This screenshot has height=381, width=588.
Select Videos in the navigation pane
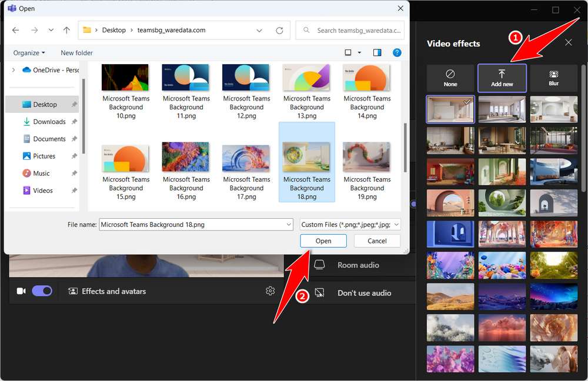pyautogui.click(x=42, y=190)
